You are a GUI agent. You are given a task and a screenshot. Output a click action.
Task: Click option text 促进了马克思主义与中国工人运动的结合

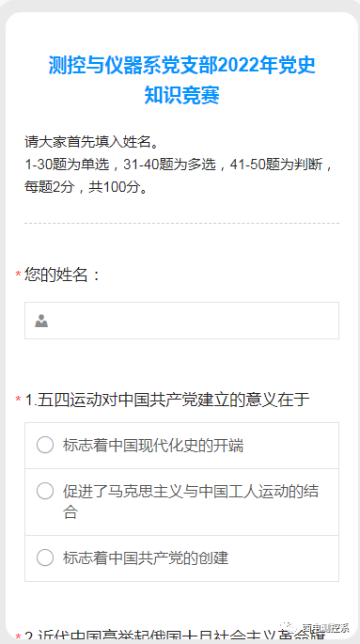coord(191,502)
